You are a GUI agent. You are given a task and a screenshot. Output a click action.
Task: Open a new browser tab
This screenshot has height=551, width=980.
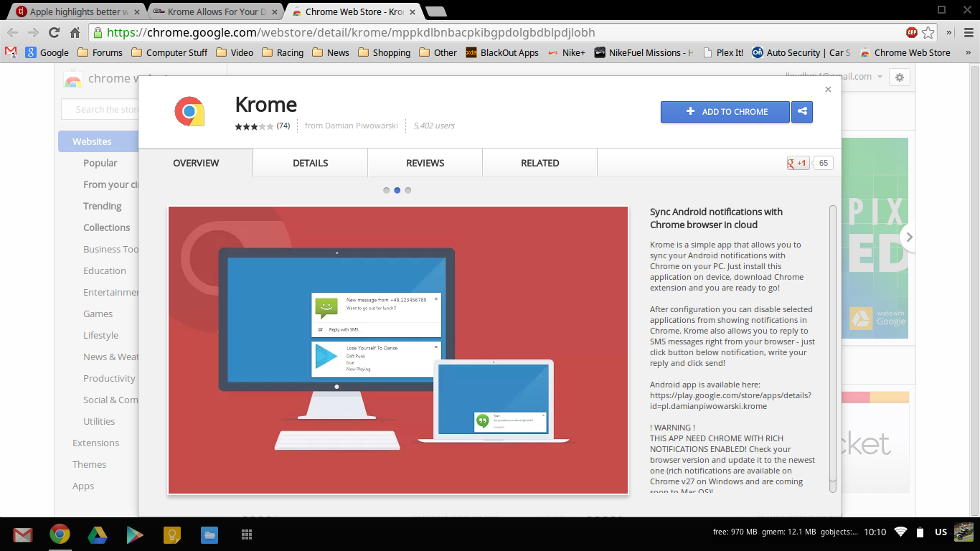435,11
